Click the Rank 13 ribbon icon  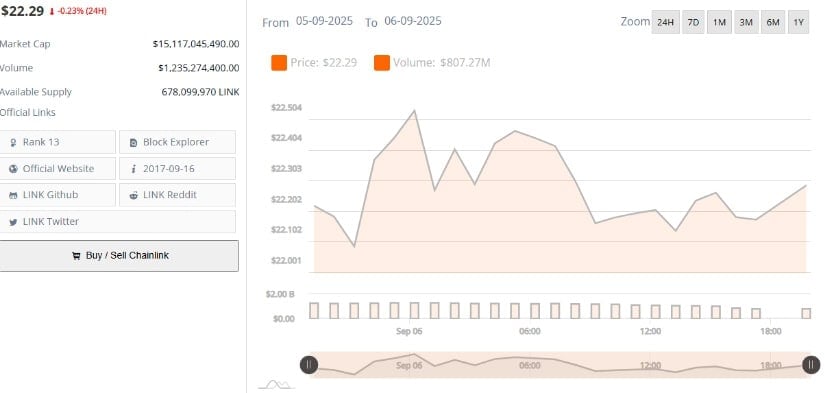[x=13, y=142]
